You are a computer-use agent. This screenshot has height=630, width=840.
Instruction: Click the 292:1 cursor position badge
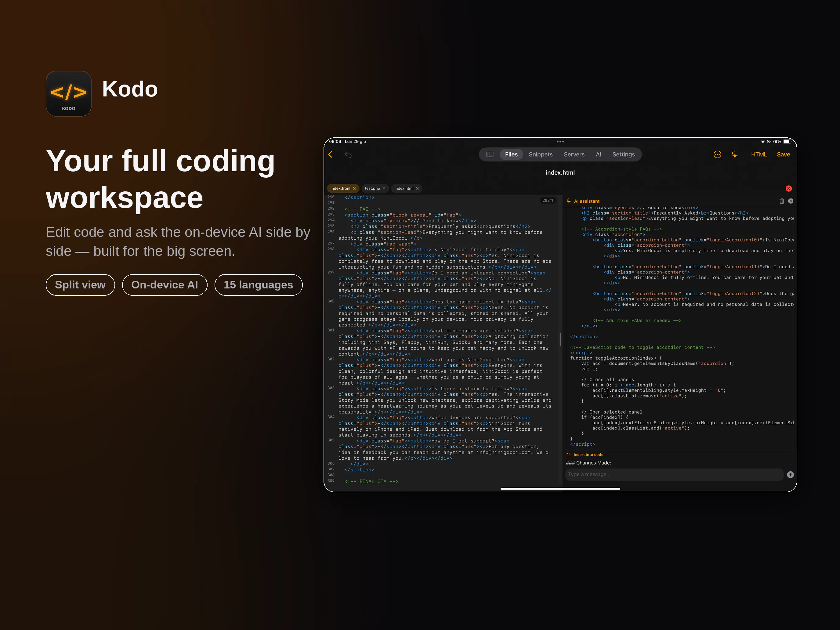point(548,200)
